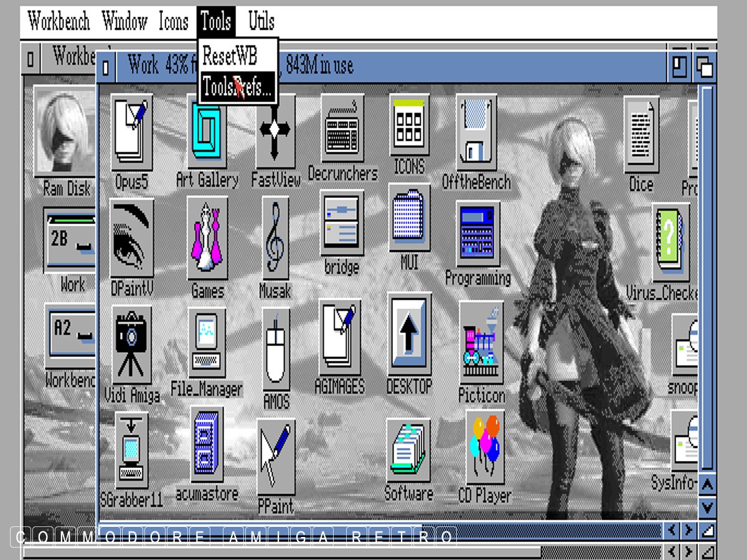The width and height of the screenshot is (747, 560).
Task: Open the File_Manager computer icon
Action: click(207, 342)
